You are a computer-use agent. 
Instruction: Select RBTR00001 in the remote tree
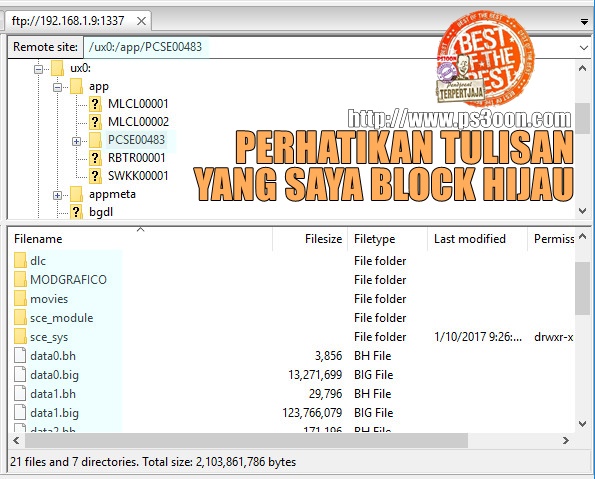tap(137, 158)
